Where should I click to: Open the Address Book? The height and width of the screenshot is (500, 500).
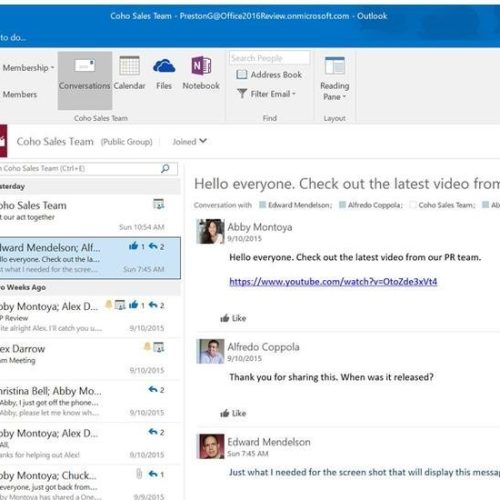[x=269, y=75]
